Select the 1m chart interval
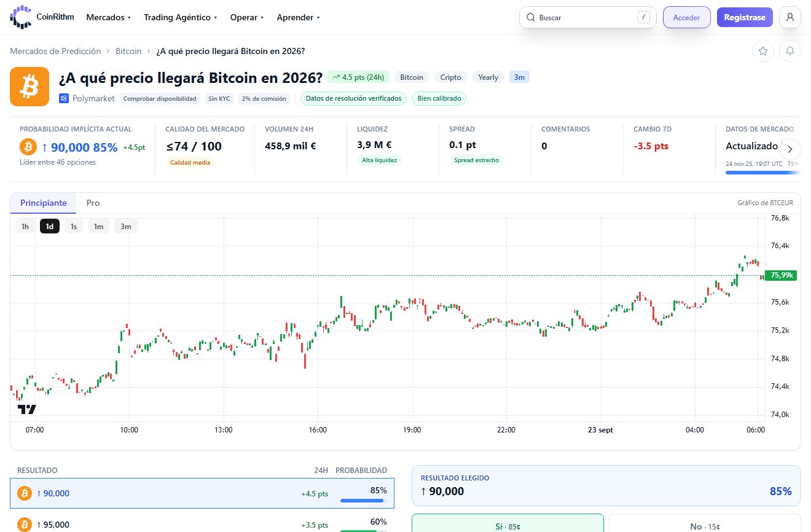The width and height of the screenshot is (811, 532). (98, 226)
